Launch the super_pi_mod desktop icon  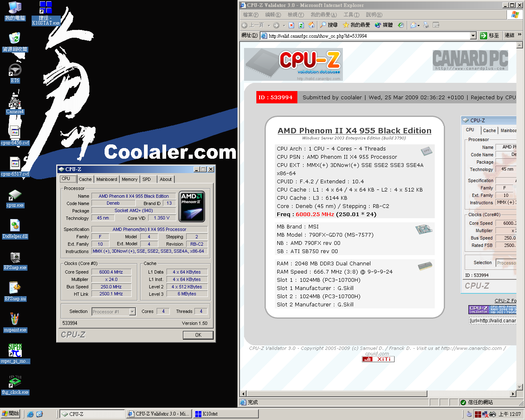[15, 354]
